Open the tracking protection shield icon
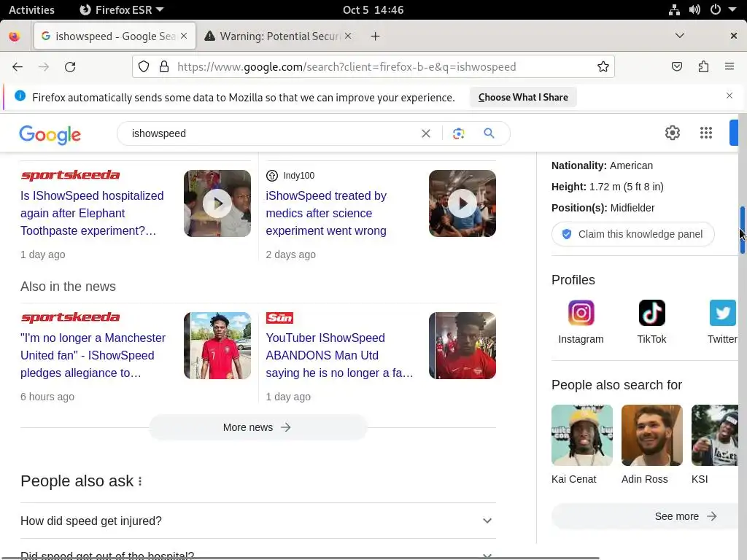The width and height of the screenshot is (747, 560). click(144, 66)
